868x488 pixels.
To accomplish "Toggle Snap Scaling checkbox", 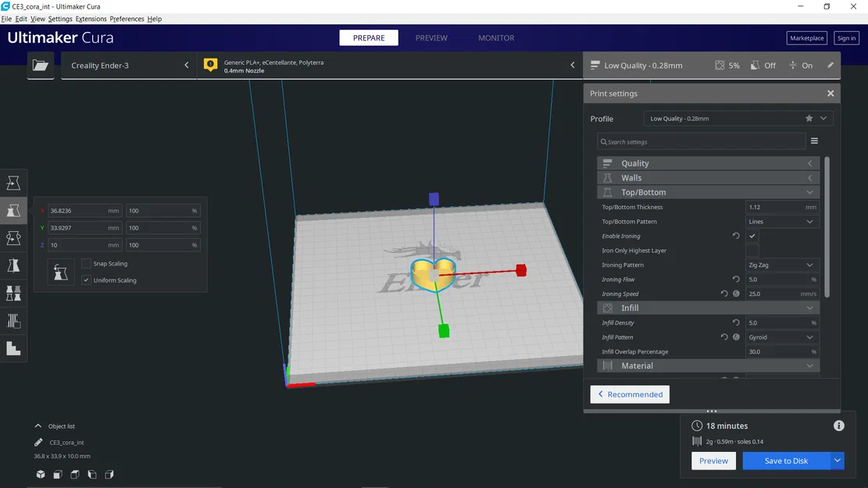I will 86,263.
